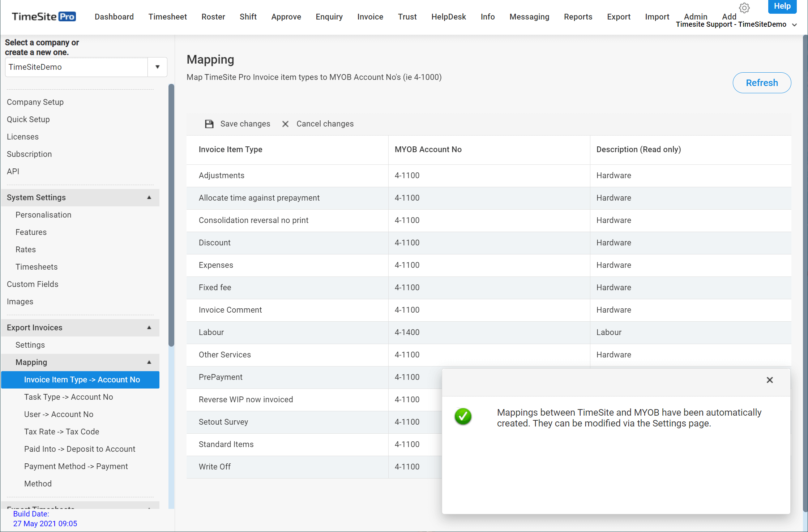Open the Admin menu

(x=696, y=17)
